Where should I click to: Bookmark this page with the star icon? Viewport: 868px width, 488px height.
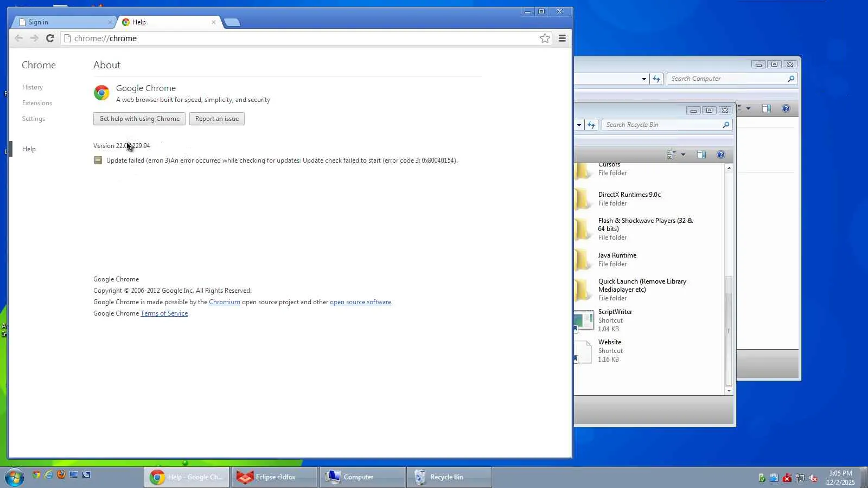[x=545, y=38]
